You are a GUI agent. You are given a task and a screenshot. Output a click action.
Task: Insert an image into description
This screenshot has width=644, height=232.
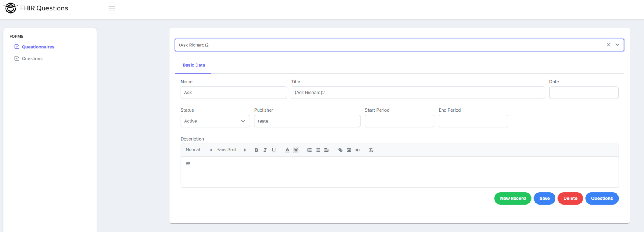click(349, 150)
